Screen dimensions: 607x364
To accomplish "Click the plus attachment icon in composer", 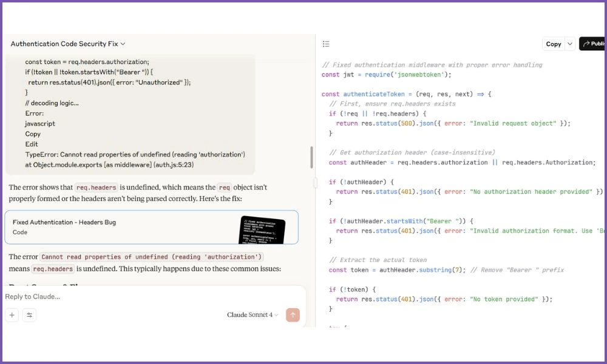I will point(12,315).
